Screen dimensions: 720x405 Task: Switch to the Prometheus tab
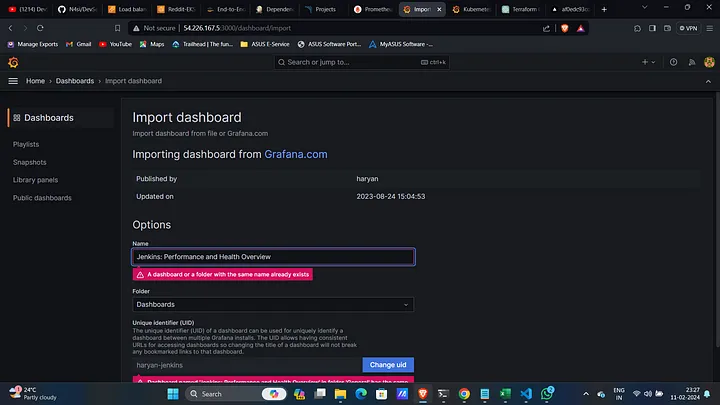tap(374, 9)
